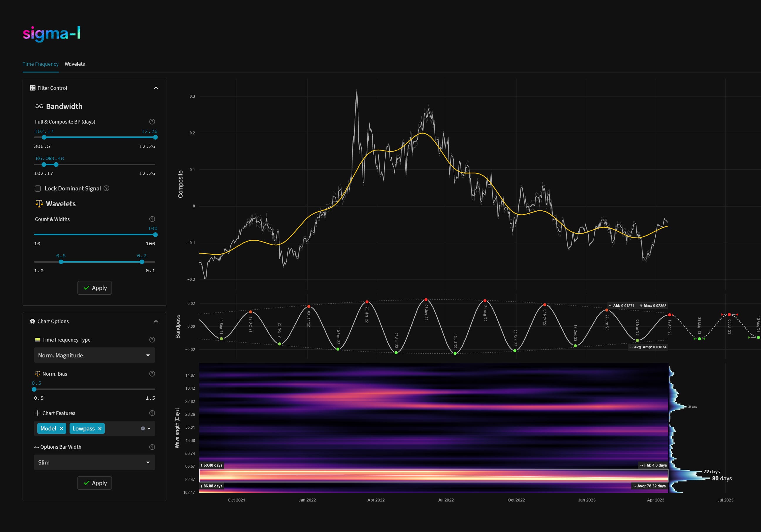This screenshot has width=761, height=532.
Task: Click the 102.17 bandwidth slider handle
Action: tap(44, 137)
